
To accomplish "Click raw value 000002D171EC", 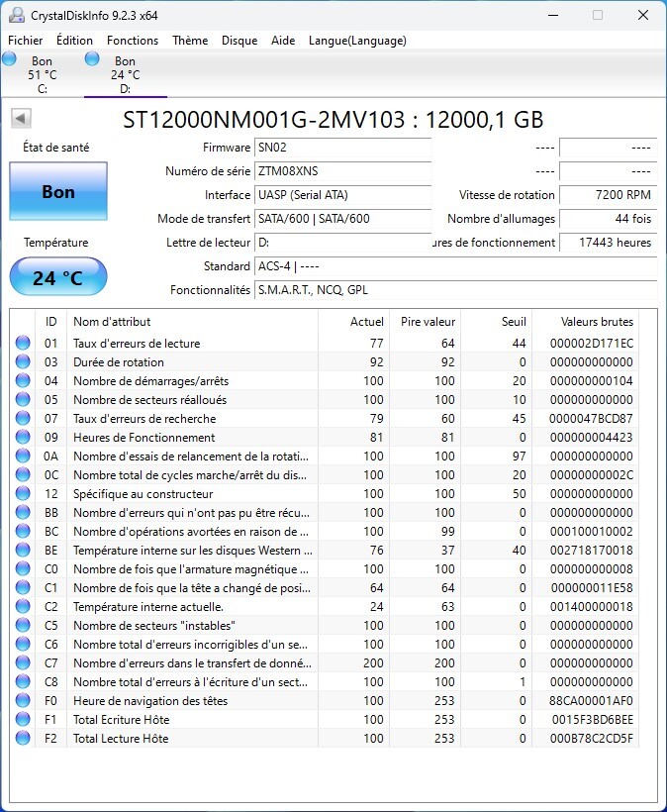I will pyautogui.click(x=592, y=343).
